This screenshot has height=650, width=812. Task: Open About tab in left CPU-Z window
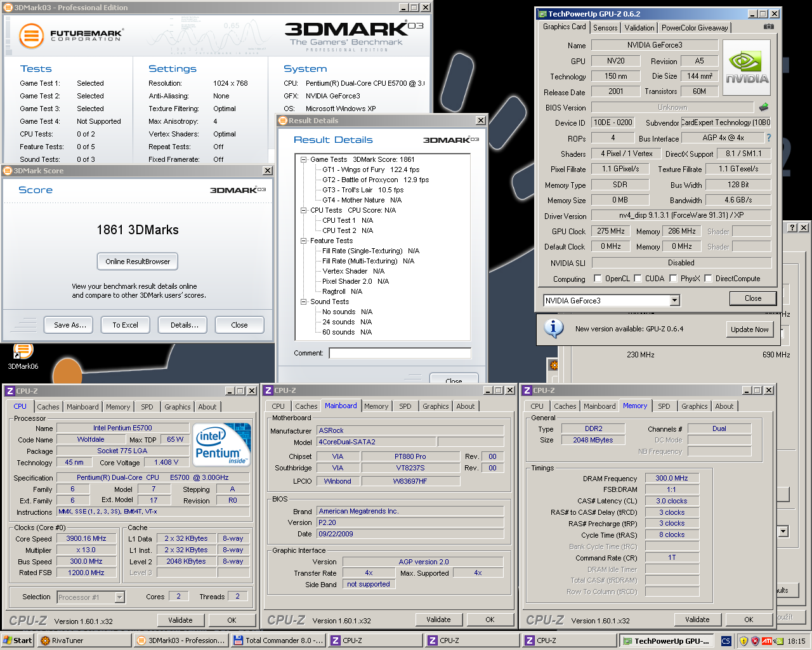pyautogui.click(x=207, y=407)
